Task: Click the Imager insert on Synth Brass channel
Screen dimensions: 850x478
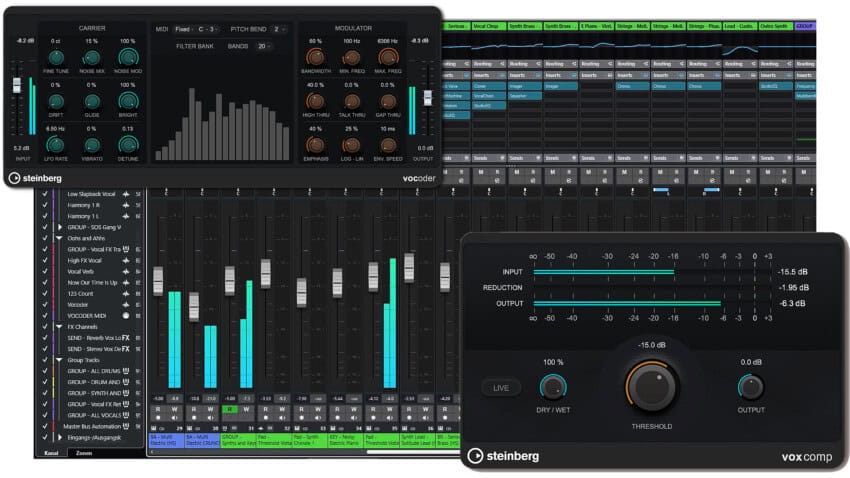Action: (x=524, y=86)
